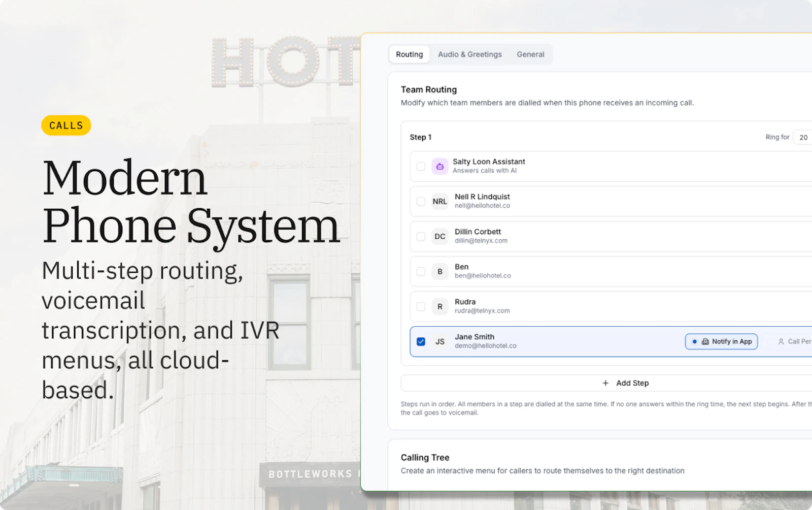Click the R avatar for Rudra

pos(440,306)
